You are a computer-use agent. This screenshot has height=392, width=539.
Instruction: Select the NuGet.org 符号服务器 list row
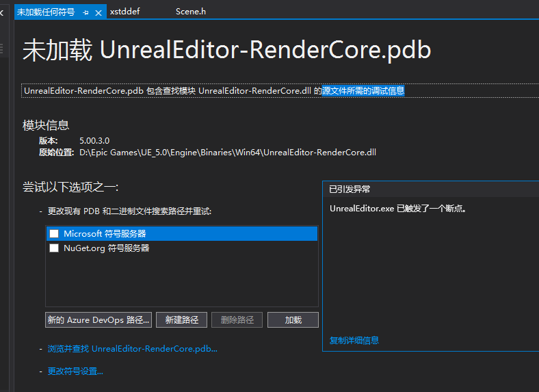coord(182,248)
